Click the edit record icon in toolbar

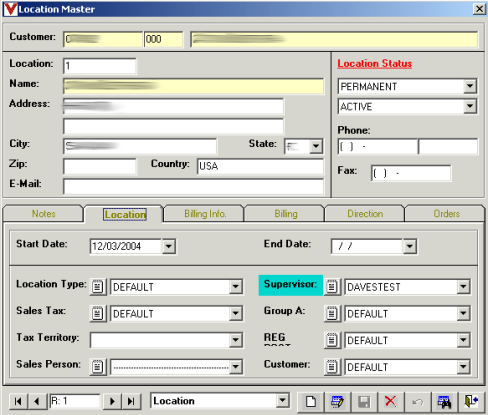tap(337, 401)
